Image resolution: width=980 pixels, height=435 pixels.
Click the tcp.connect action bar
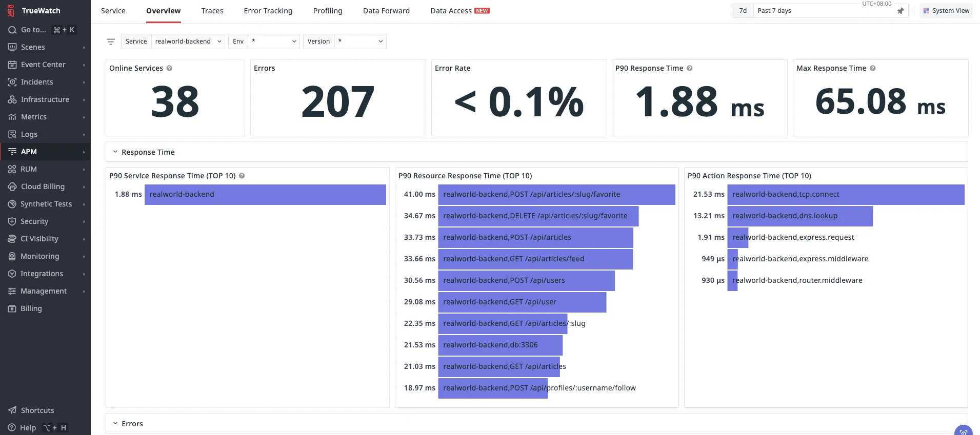846,195
